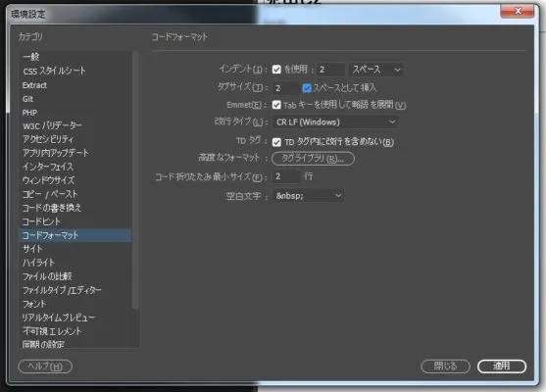546x392 pixels.
Task: Select the ハイライト category
Action: click(75, 263)
